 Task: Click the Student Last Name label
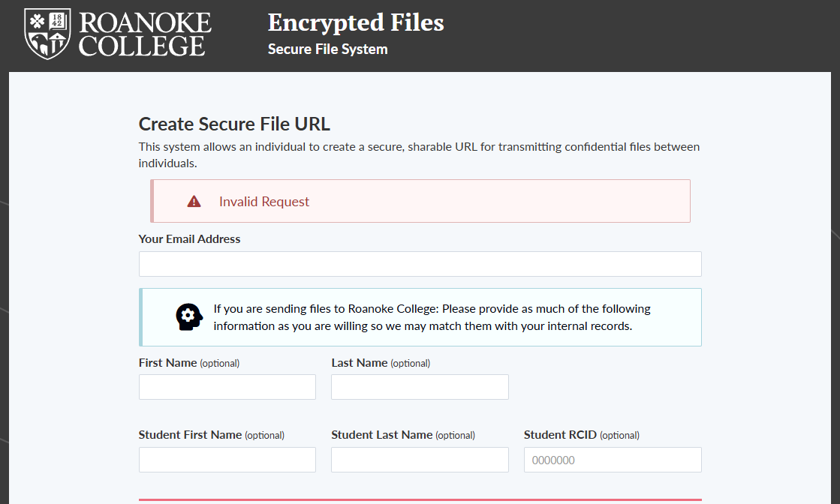[x=382, y=435]
